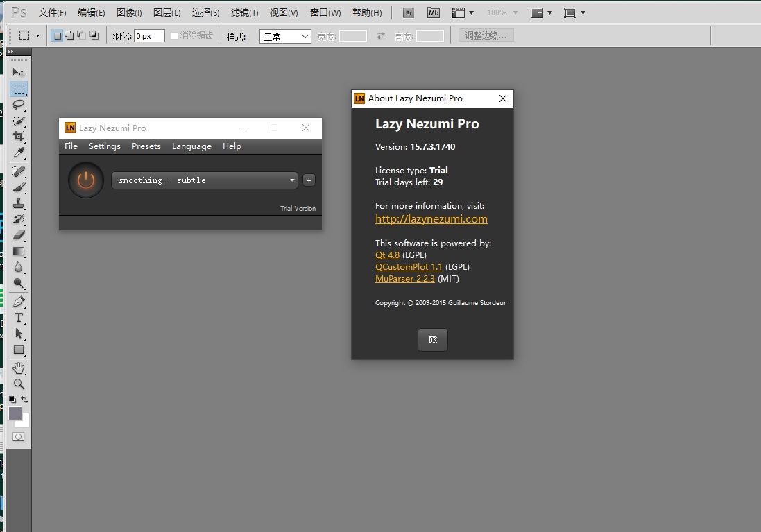761x532 pixels.
Task: Open Lazy Nezumi Settings menu
Action: tap(104, 146)
